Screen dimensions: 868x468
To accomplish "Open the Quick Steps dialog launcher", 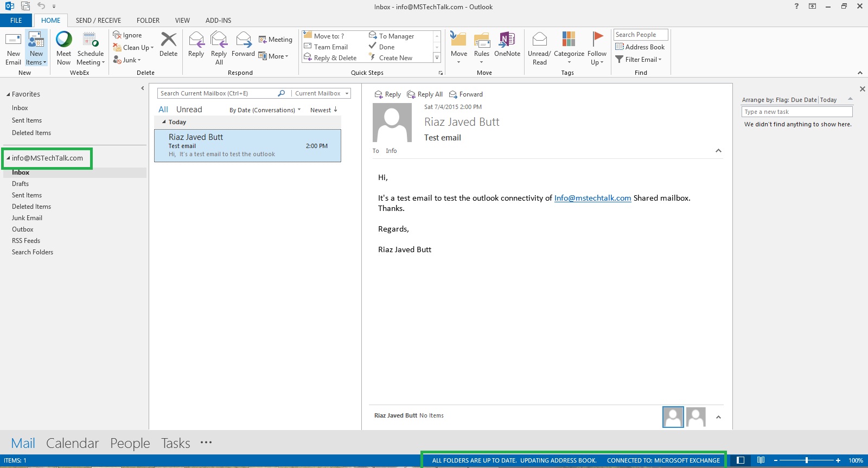I will 441,73.
